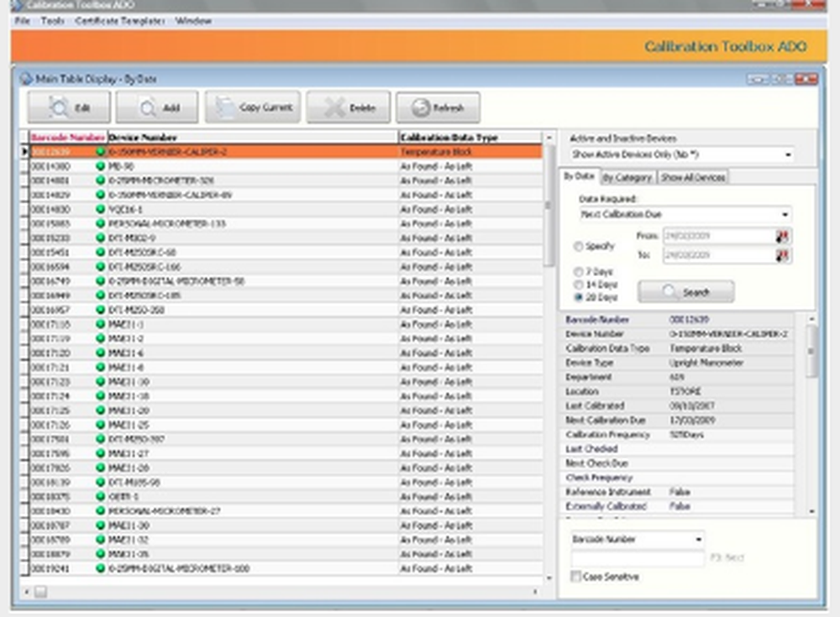The height and width of the screenshot is (617, 840).
Task: Click the Next Calibration Due detail row
Action: coord(679,420)
